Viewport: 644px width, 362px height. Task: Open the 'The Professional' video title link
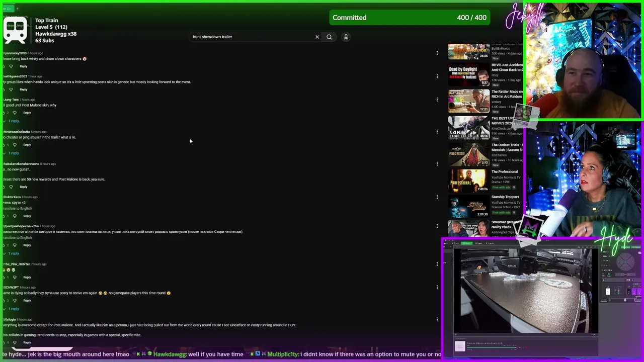click(505, 172)
